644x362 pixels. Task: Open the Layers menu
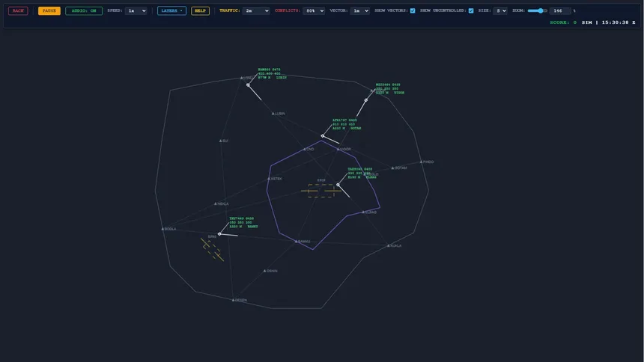171,11
